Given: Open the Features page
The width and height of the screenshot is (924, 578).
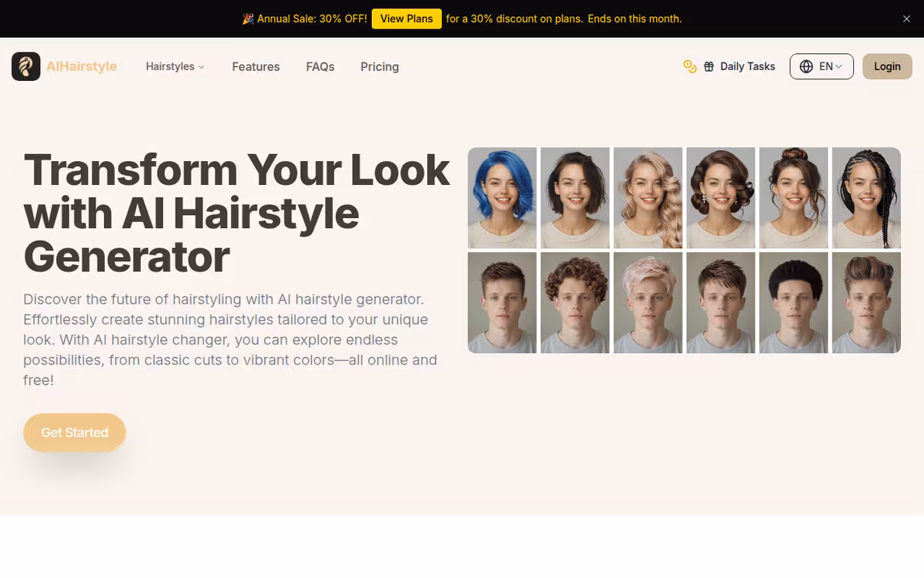Looking at the screenshot, I should coord(256,66).
